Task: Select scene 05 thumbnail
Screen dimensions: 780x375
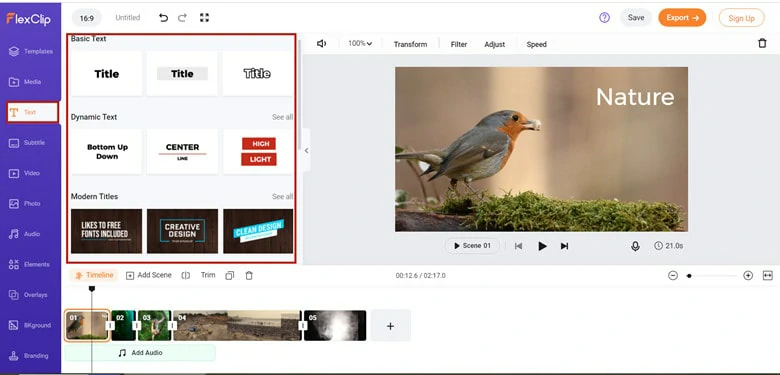Action: pos(335,325)
